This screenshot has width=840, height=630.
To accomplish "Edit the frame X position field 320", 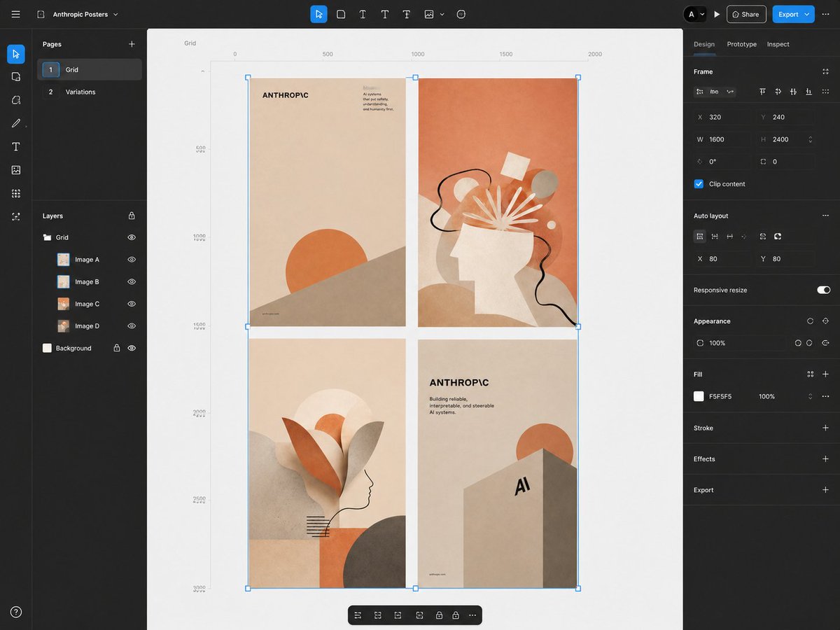I will click(722, 117).
